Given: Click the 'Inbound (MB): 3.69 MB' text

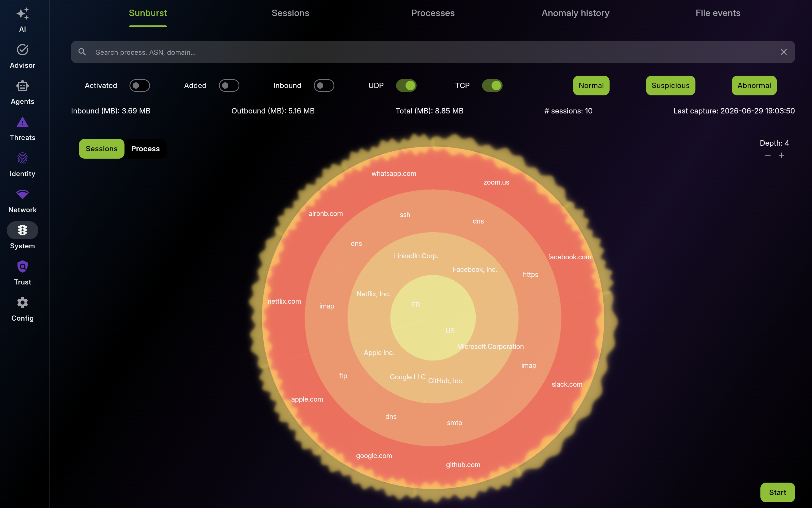Looking at the screenshot, I should tap(111, 111).
